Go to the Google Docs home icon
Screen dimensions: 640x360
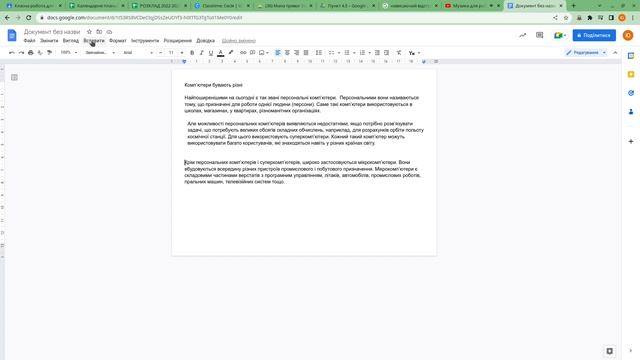tap(12, 36)
